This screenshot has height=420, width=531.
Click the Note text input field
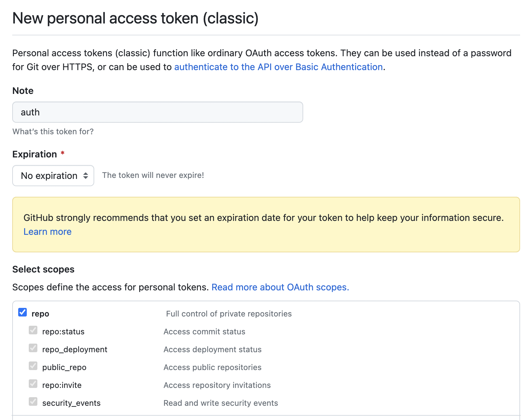click(x=157, y=112)
